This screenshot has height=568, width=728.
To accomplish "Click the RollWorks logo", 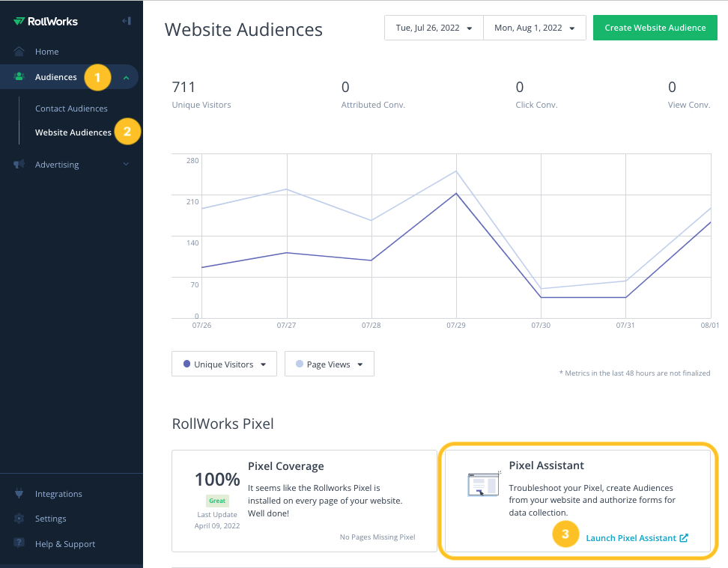I will (46, 22).
